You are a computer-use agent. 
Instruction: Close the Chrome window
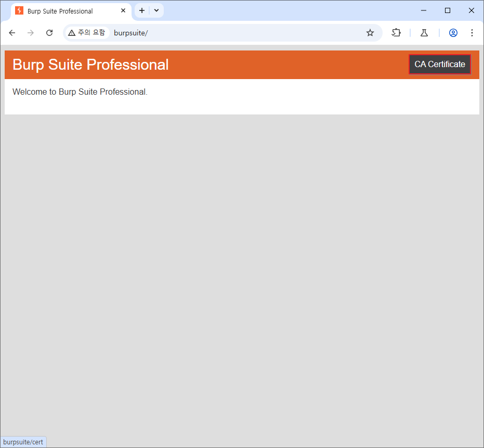pyautogui.click(x=472, y=10)
